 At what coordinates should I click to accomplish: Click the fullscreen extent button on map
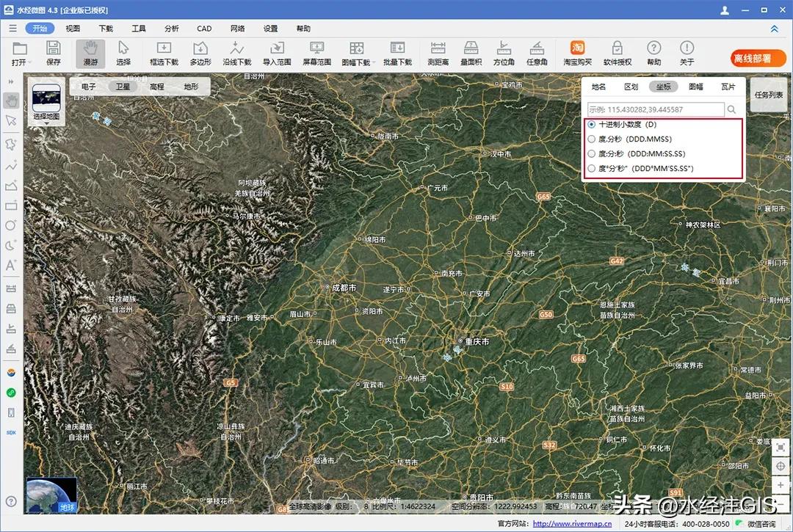[781, 448]
